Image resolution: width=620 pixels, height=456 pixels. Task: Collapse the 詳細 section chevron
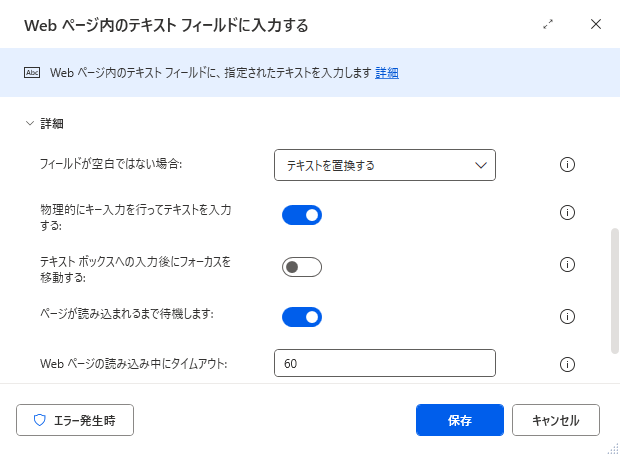30,123
